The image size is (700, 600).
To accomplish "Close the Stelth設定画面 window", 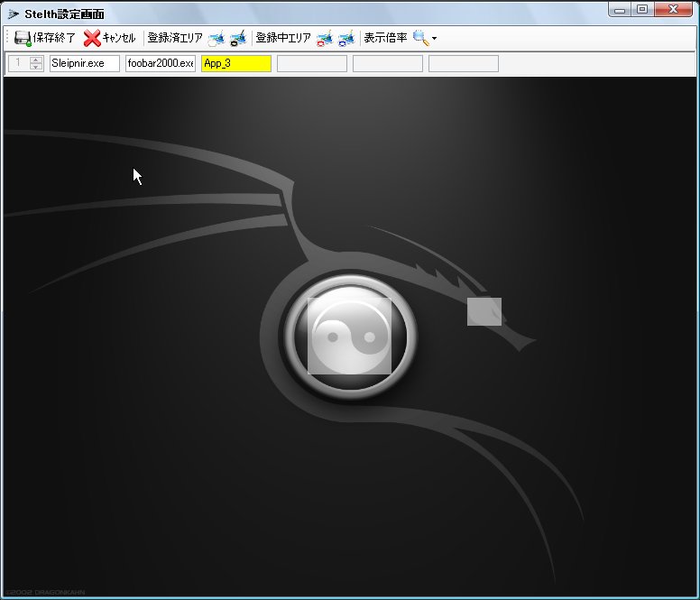I will point(673,10).
